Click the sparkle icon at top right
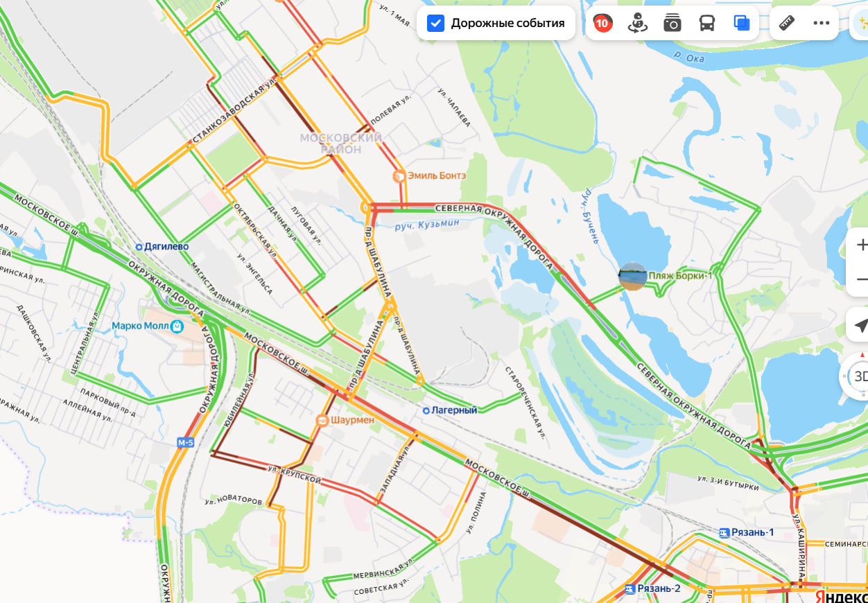The height and width of the screenshot is (603, 868). point(861,23)
